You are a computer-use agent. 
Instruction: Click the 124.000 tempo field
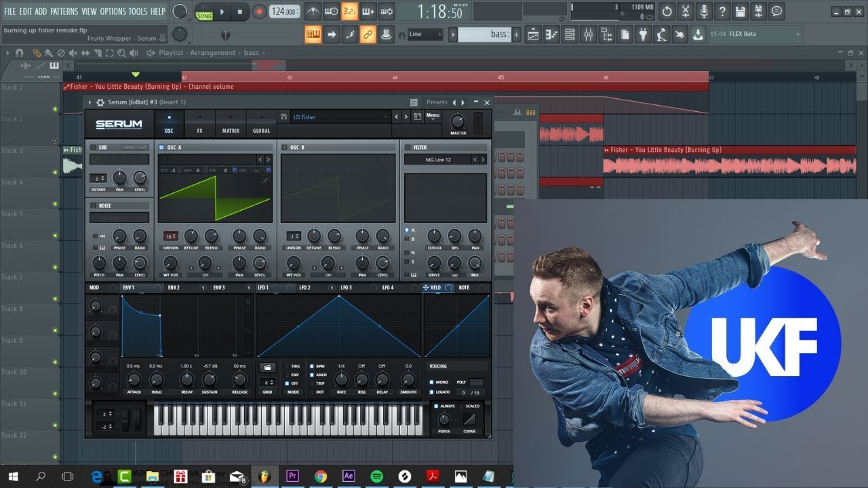[283, 12]
